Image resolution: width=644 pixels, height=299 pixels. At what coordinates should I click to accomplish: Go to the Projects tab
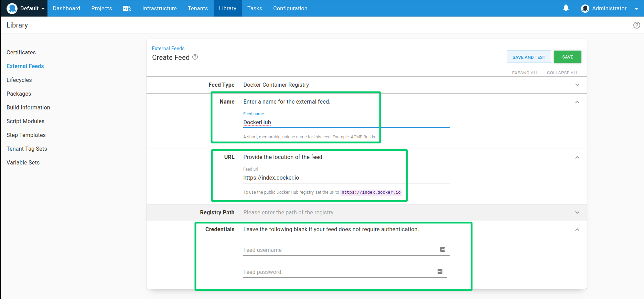pos(101,9)
